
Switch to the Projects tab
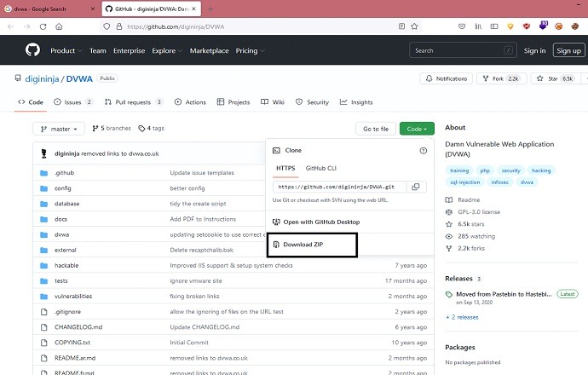click(233, 102)
